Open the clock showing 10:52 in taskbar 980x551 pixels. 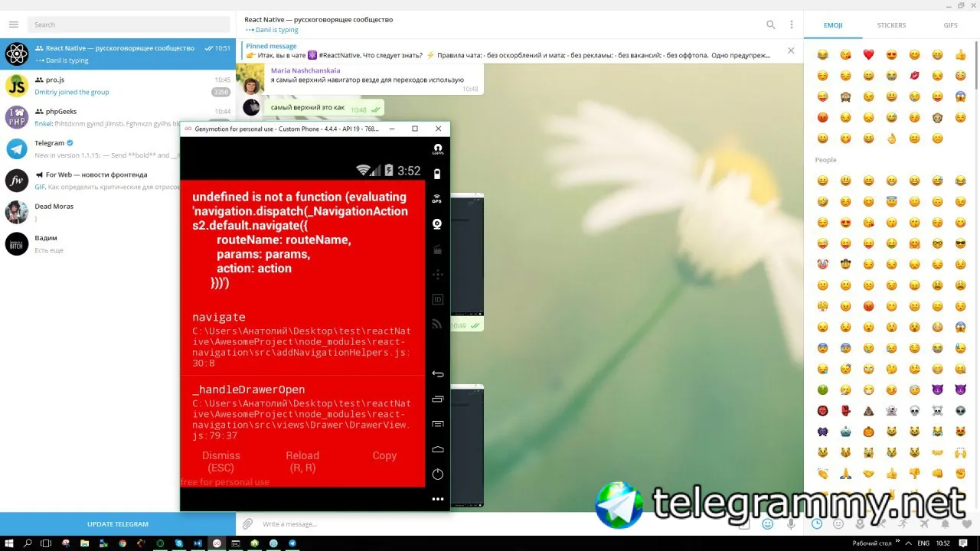[945, 543]
